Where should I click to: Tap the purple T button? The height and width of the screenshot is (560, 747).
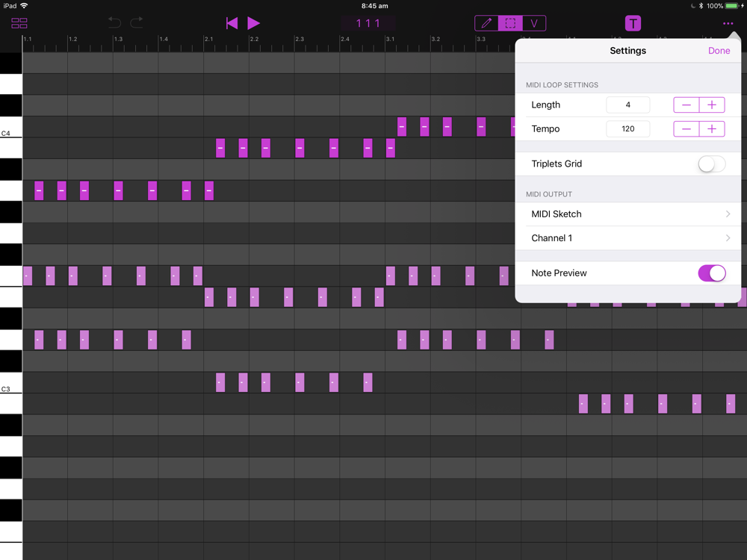tap(633, 23)
